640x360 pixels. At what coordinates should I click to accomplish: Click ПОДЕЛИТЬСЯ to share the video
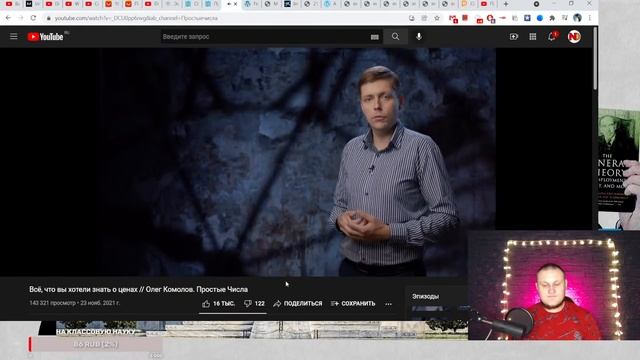point(298,304)
